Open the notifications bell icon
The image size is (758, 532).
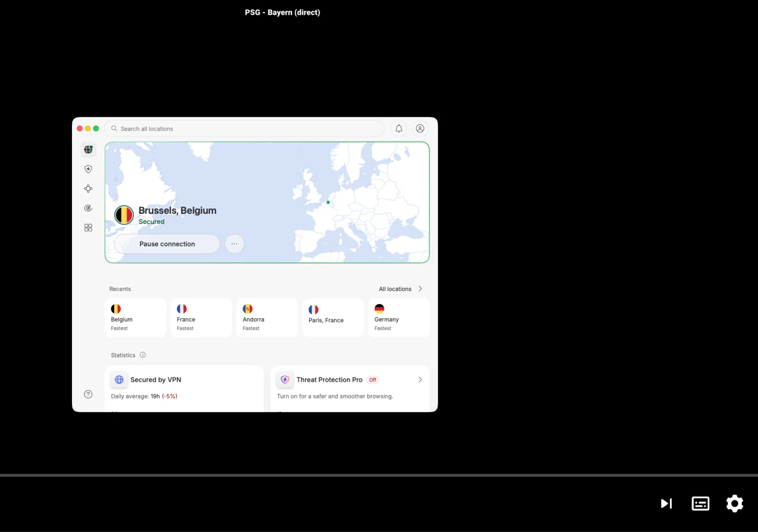[399, 129]
